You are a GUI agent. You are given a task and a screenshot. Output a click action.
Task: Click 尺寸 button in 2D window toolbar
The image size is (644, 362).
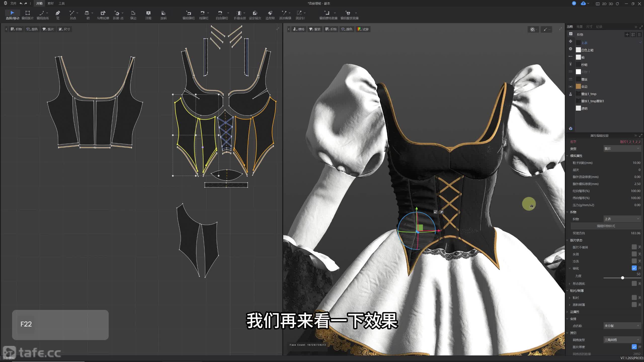click(x=64, y=29)
